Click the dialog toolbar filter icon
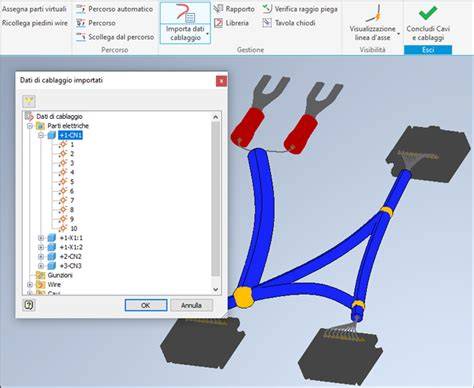Viewport: 474px width, 388px height. pos(29,101)
